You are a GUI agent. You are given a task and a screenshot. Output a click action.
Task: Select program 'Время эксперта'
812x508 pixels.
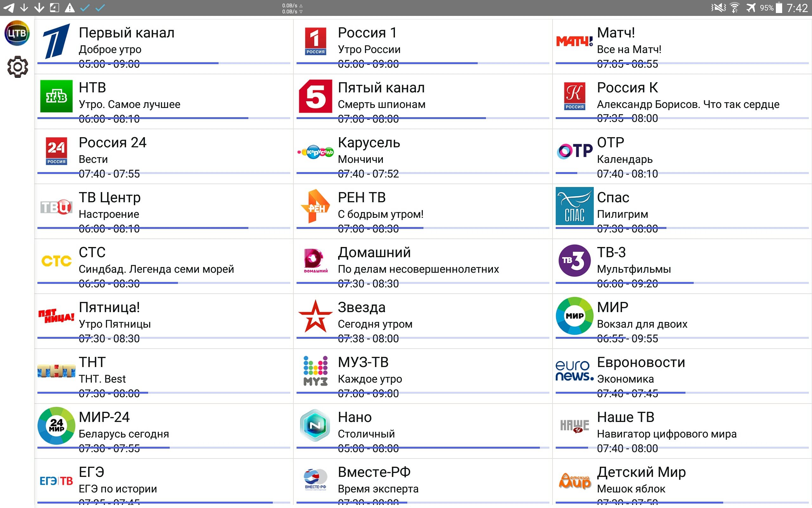pos(378,489)
